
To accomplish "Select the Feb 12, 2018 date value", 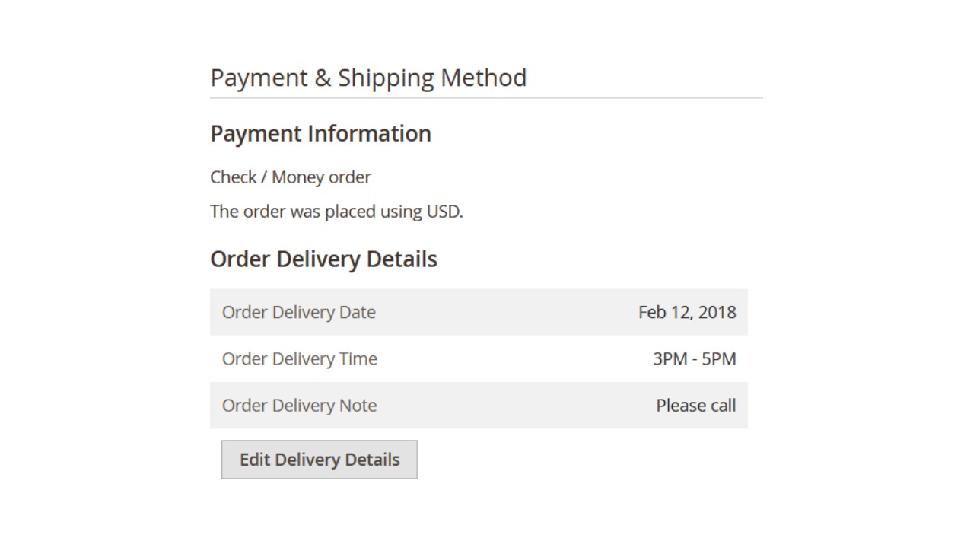I will coord(687,312).
